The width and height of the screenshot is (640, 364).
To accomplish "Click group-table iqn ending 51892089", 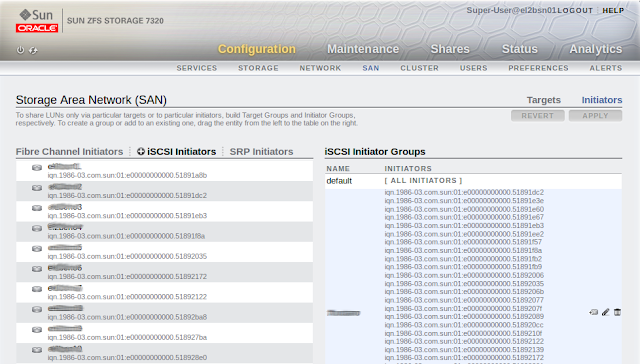I will point(464,316).
